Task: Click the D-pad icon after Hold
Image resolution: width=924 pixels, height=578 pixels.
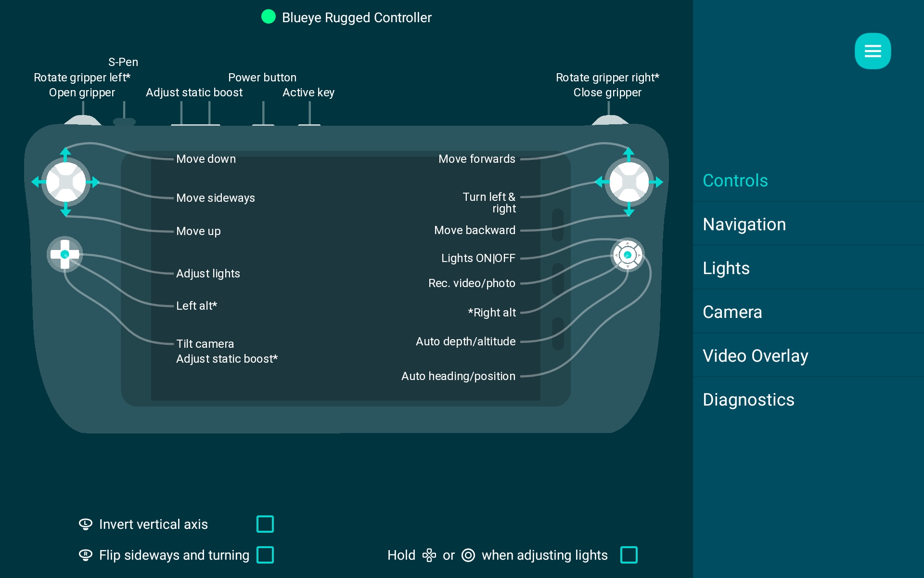Action: (x=429, y=555)
